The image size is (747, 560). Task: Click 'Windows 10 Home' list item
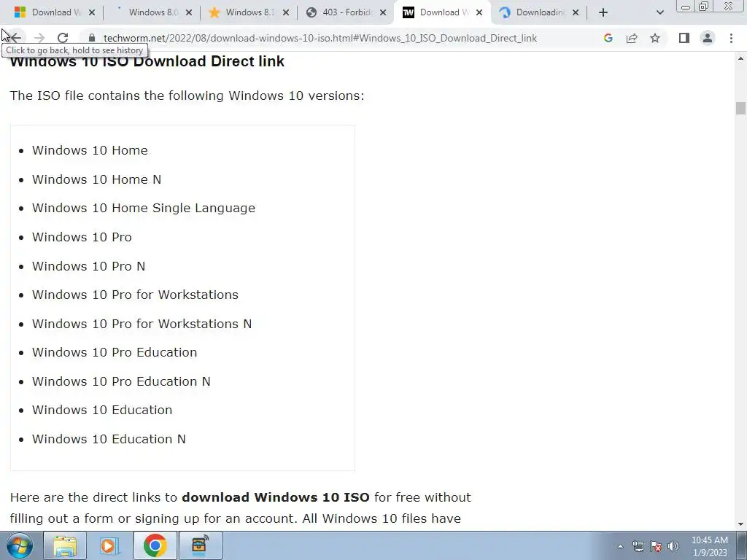point(90,150)
